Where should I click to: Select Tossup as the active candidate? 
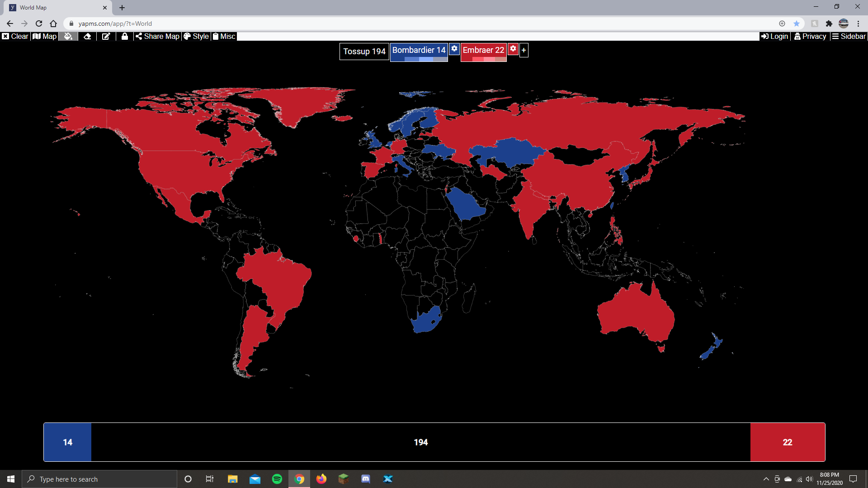coord(364,51)
